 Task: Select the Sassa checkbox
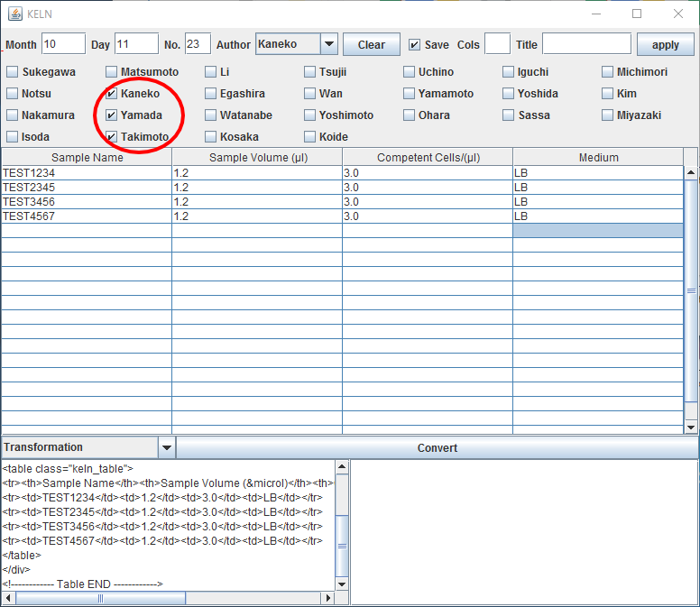coord(508,115)
